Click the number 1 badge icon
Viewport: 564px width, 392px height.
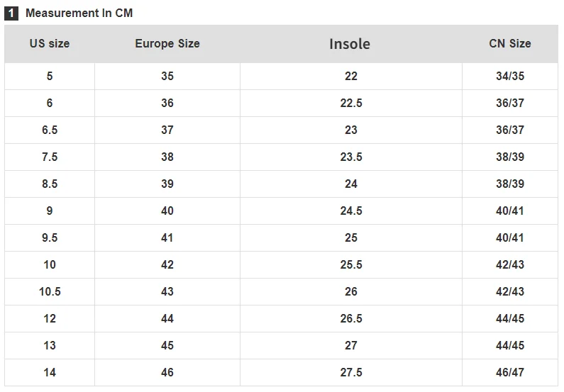[x=12, y=13]
